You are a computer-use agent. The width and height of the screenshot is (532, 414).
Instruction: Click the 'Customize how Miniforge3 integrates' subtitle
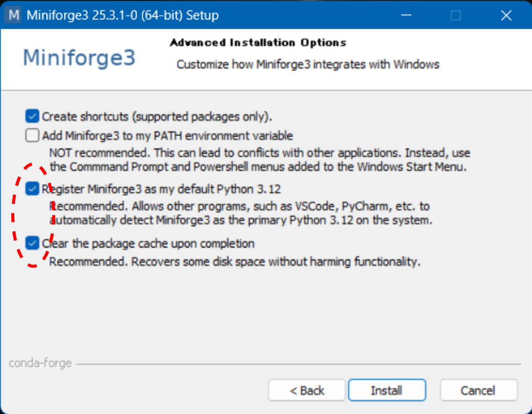click(x=307, y=65)
